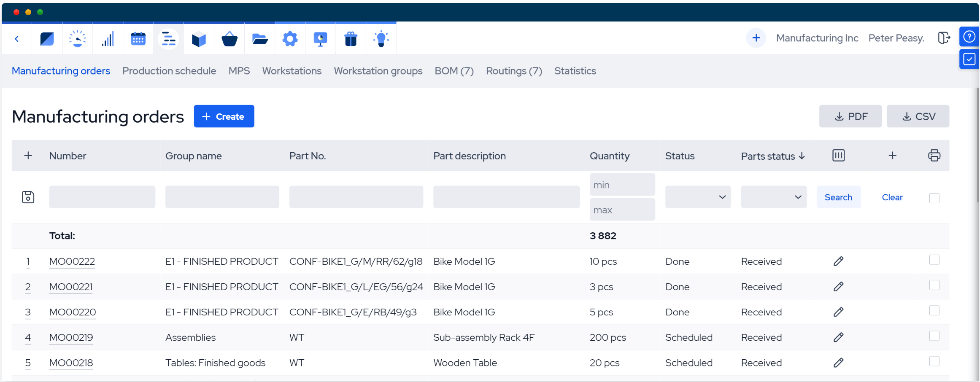The image size is (980, 382).
Task: Open the settings gear icon
Action: pos(290,39)
